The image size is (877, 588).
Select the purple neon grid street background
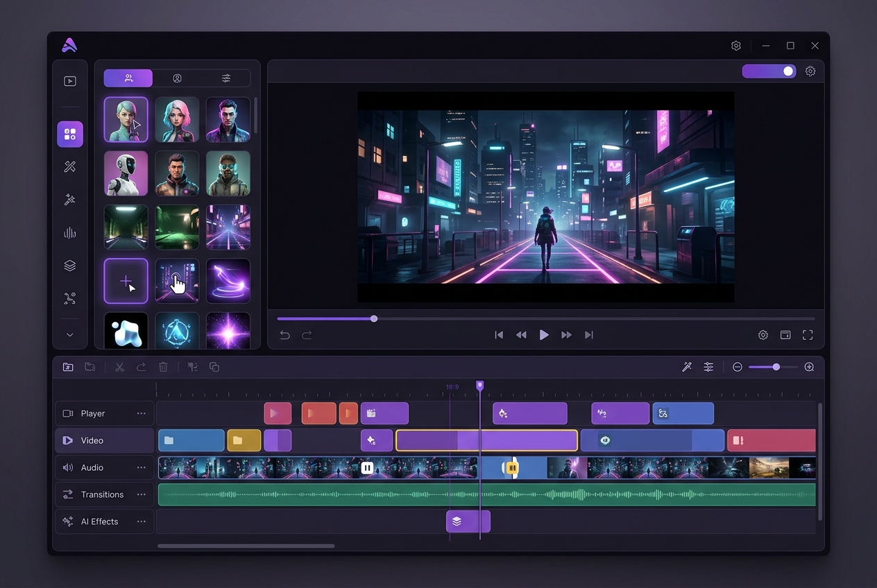228,227
